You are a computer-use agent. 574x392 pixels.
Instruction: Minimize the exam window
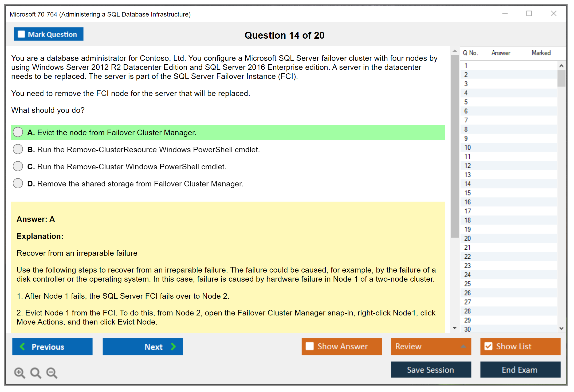(x=505, y=14)
